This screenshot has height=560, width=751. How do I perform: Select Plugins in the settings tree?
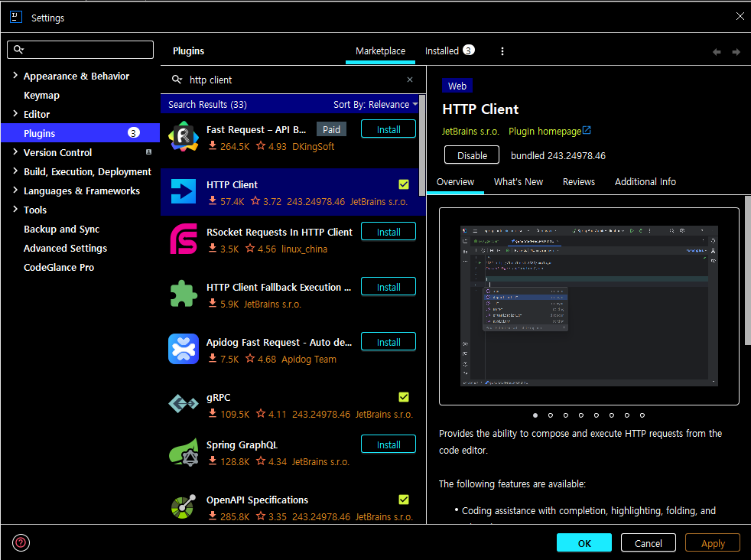[x=80, y=132]
